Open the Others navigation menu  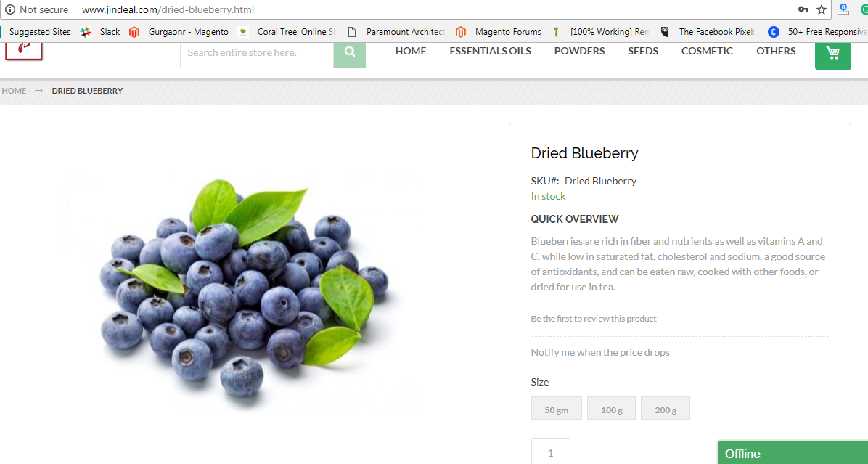[776, 51]
